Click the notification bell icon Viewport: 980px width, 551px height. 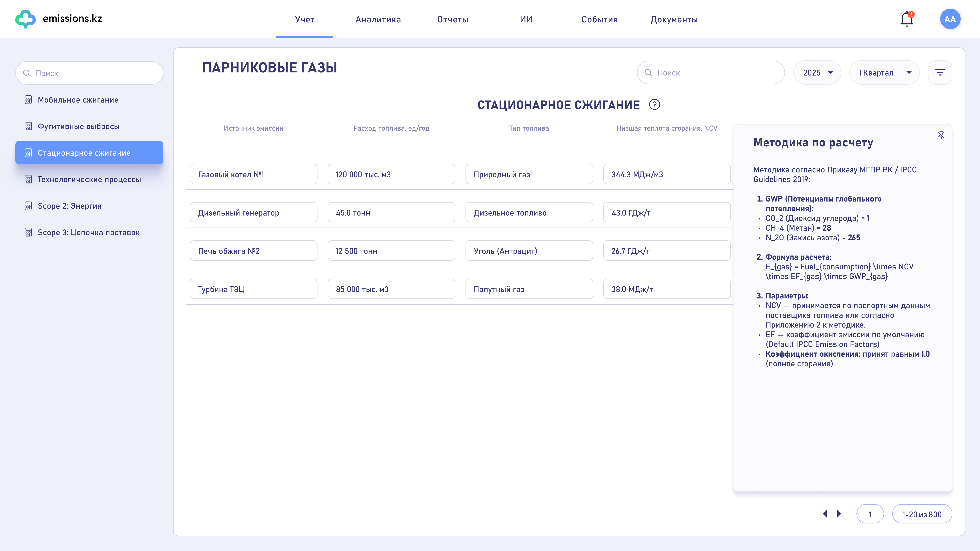pos(906,19)
